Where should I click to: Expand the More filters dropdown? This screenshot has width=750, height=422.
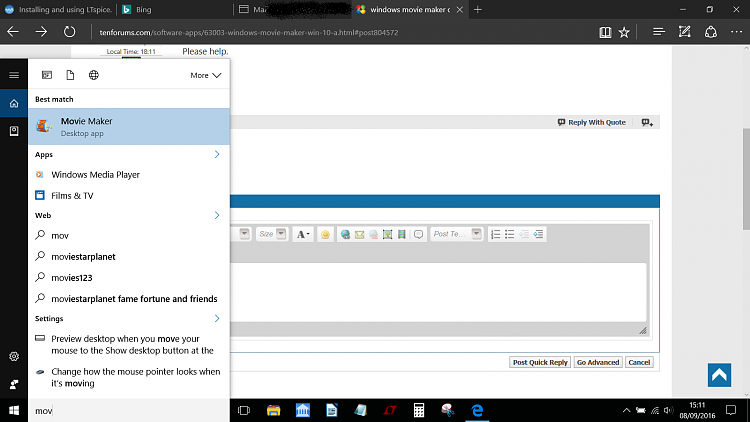[206, 75]
